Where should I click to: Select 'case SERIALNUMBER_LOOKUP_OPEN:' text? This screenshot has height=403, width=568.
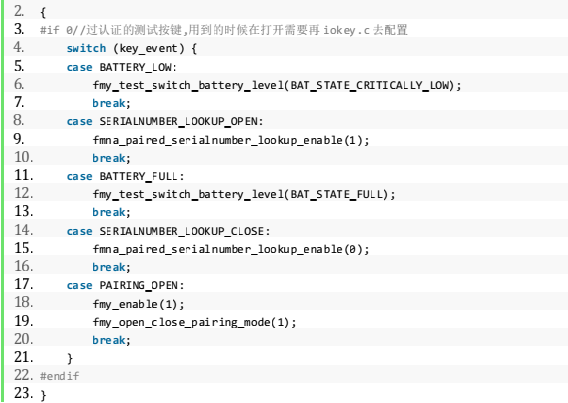pos(165,122)
